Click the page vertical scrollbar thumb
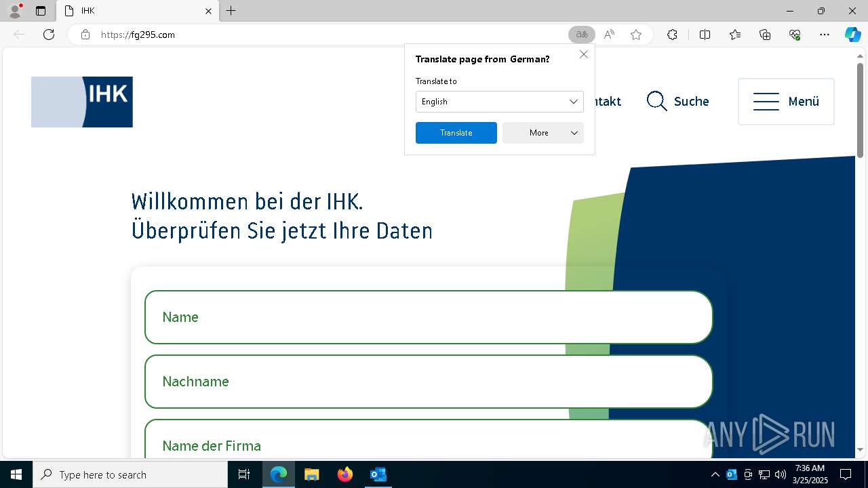This screenshot has width=868, height=488. click(x=860, y=110)
